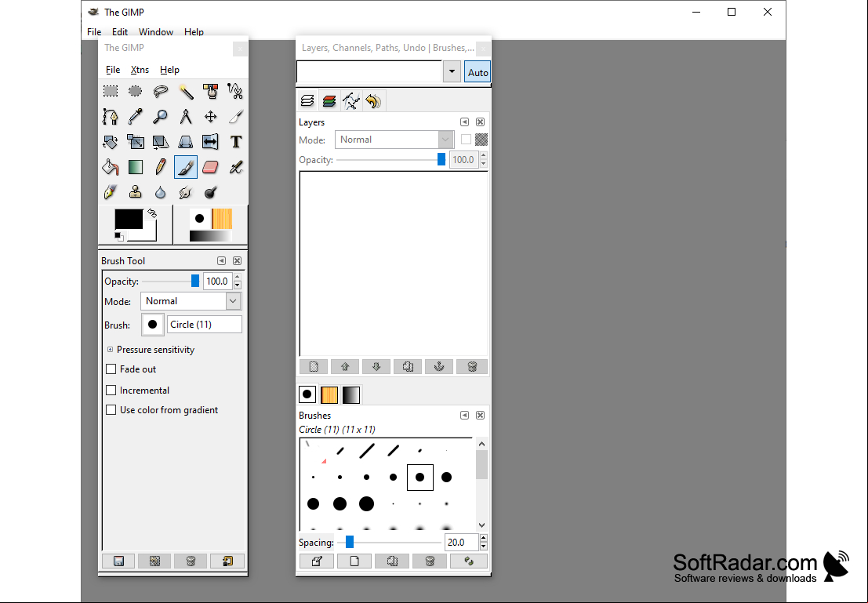Select the Ellipse Select tool
This screenshot has height=603, width=868.
click(x=135, y=91)
